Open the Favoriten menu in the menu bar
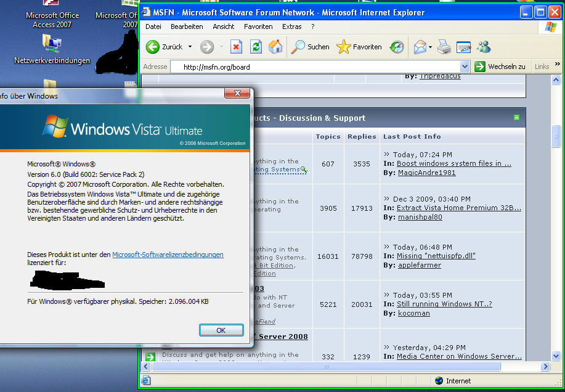This screenshot has width=565, height=392. [258, 27]
